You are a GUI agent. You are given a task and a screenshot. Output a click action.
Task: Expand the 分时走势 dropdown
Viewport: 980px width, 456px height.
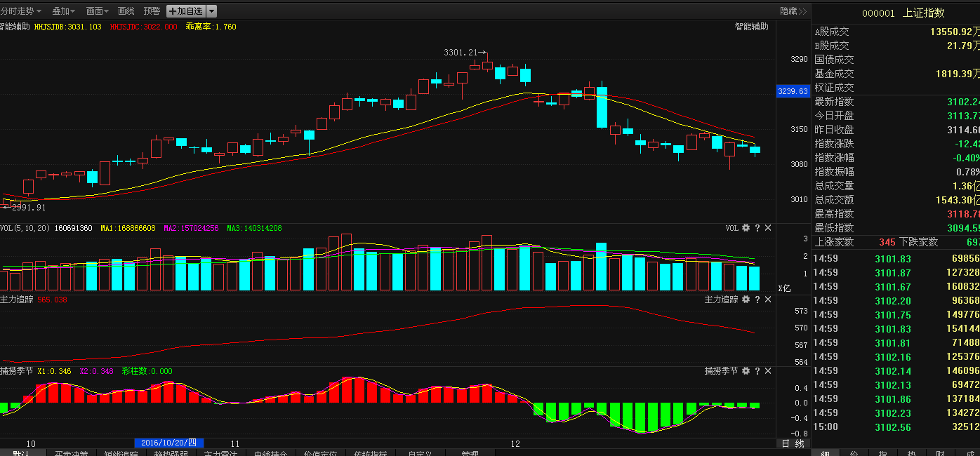coord(21,11)
